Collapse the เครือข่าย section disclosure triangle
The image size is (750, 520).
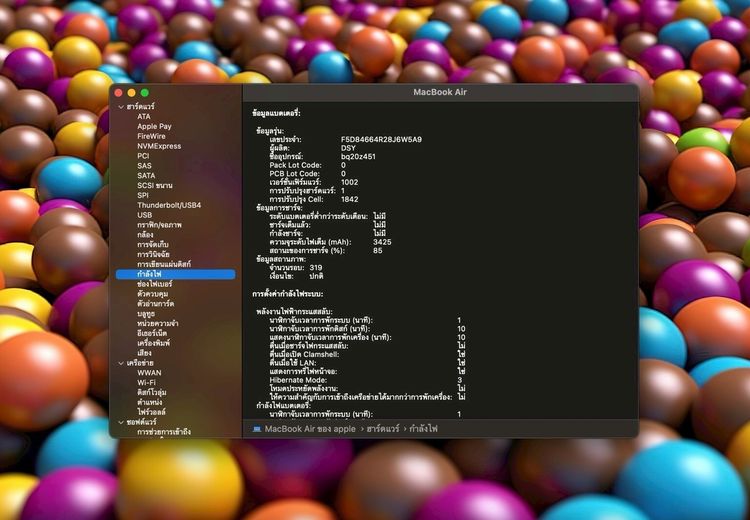(x=121, y=362)
